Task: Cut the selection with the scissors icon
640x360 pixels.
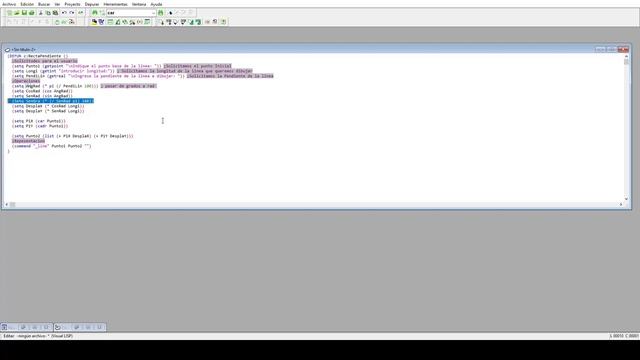Action: coord(40,13)
